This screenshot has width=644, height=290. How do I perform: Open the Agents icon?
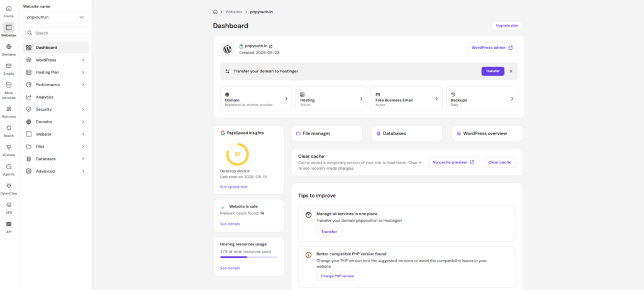[x=9, y=167]
